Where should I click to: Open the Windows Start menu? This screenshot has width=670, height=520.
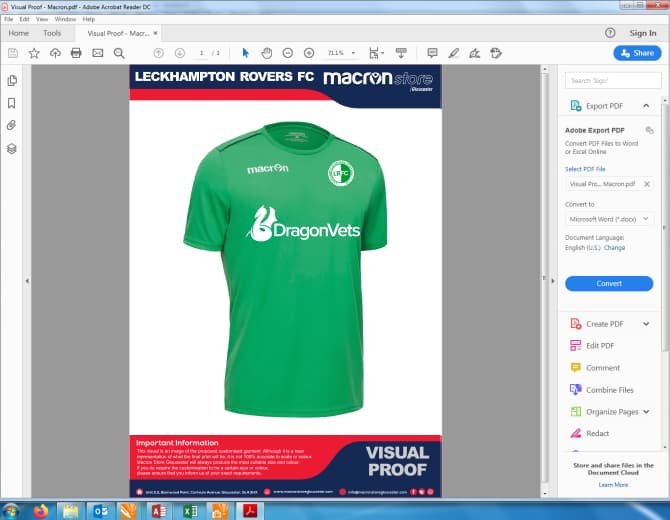click(10, 511)
